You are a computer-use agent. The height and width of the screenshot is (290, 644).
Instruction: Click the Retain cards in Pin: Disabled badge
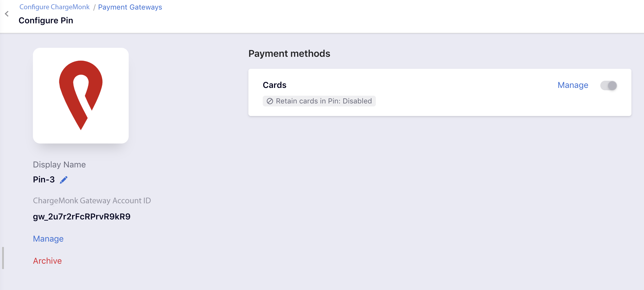point(319,101)
